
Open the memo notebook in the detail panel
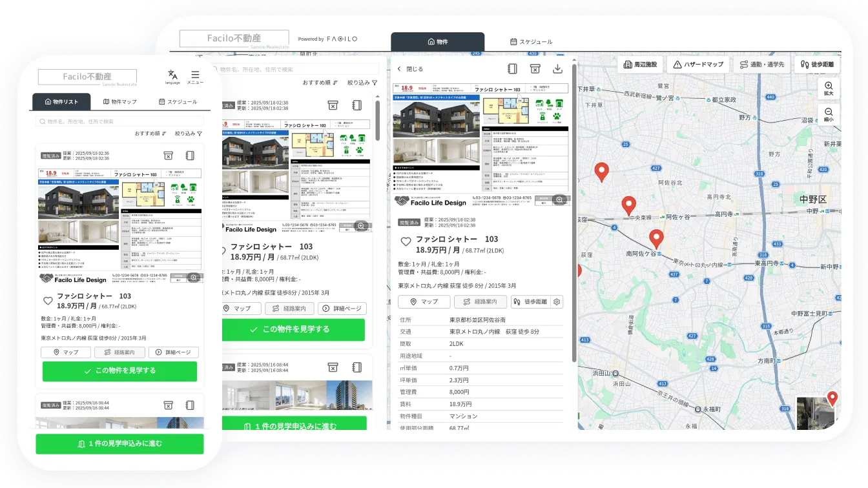(512, 69)
